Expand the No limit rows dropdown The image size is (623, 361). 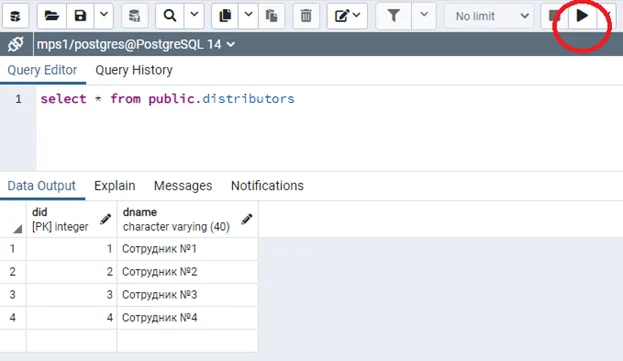coord(489,16)
